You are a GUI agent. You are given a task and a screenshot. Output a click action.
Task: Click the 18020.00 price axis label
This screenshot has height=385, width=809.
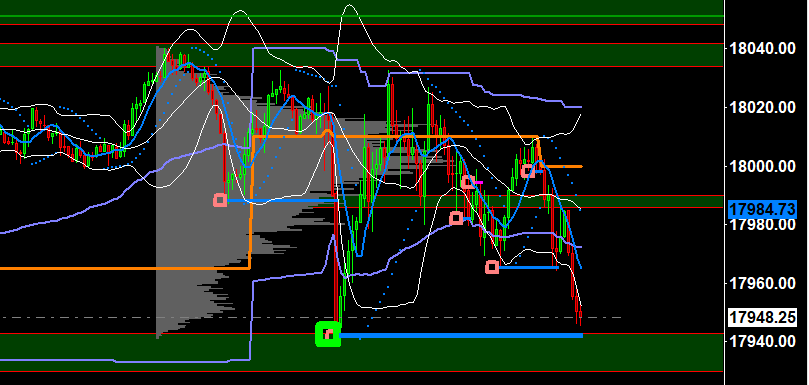[x=762, y=107]
